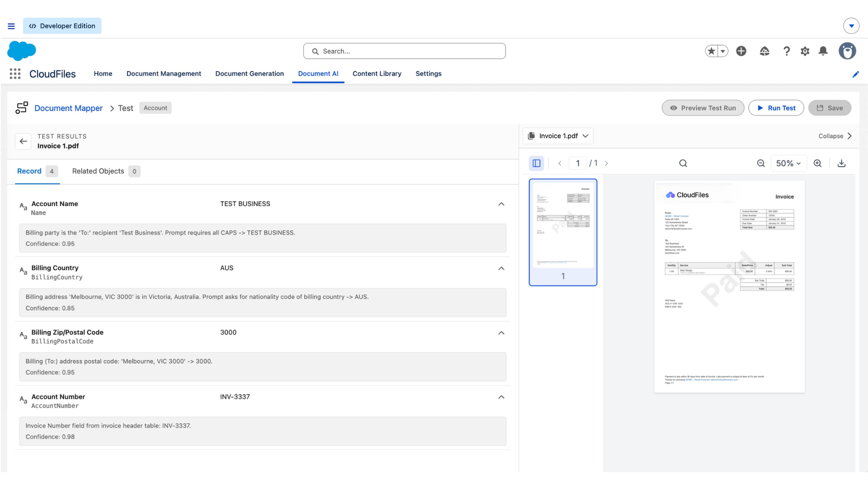868x488 pixels.
Task: Click Preview Test Run button
Action: 703,108
